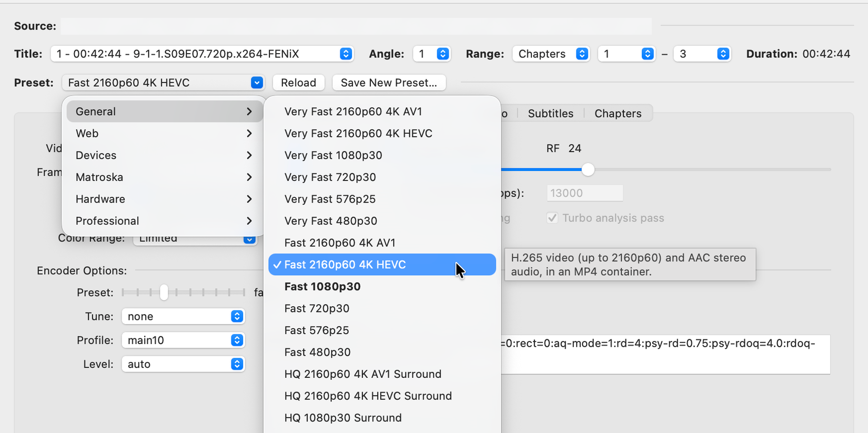This screenshot has width=868, height=433.
Task: Click the Profile main10 popup arrows
Action: 237,340
